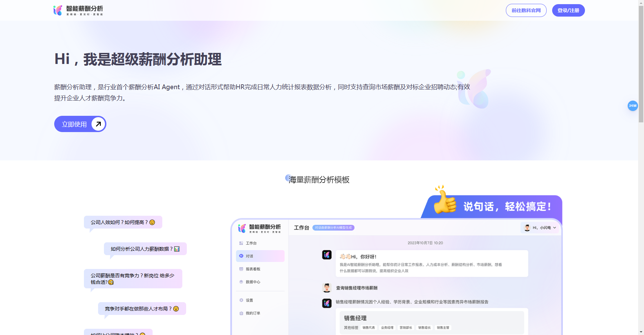Click the 登录/注册 button

click(x=568, y=10)
